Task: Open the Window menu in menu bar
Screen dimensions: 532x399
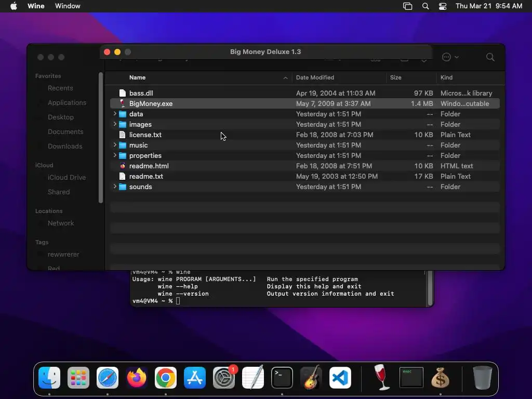Action: (x=68, y=6)
